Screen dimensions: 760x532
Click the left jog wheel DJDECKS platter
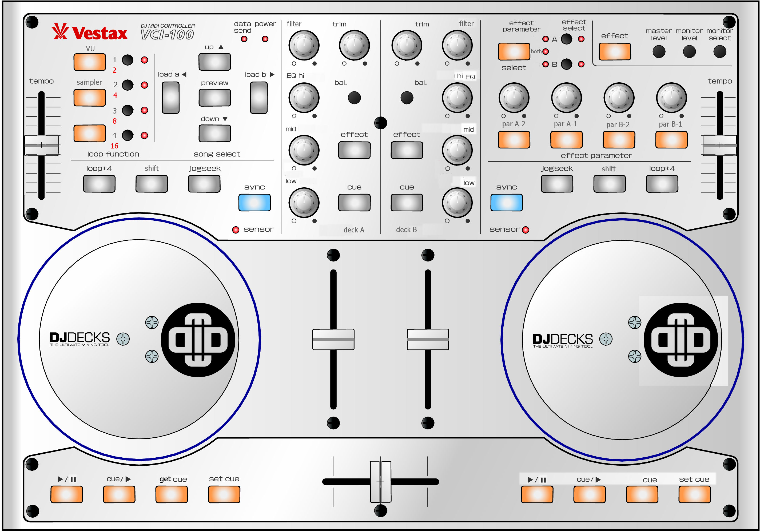tap(139, 339)
